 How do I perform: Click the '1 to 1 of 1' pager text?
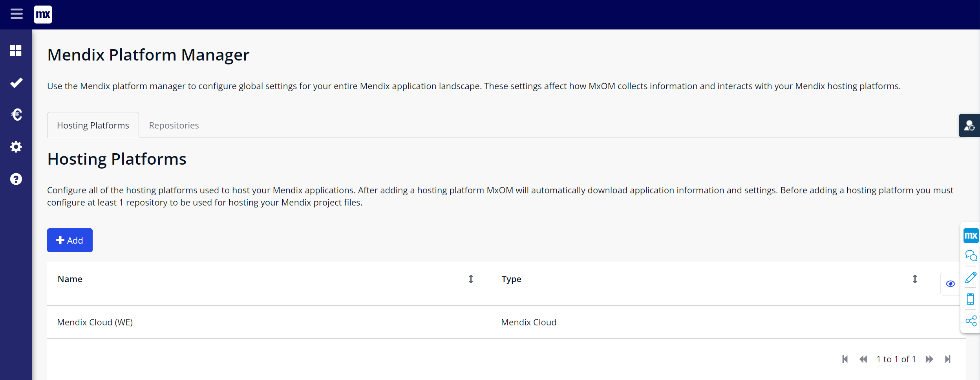[x=896, y=359]
